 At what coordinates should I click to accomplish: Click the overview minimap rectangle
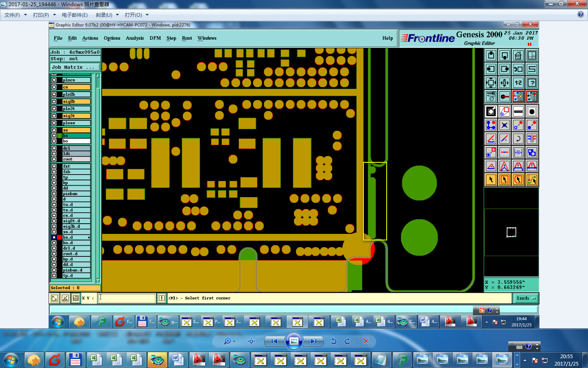[511, 232]
